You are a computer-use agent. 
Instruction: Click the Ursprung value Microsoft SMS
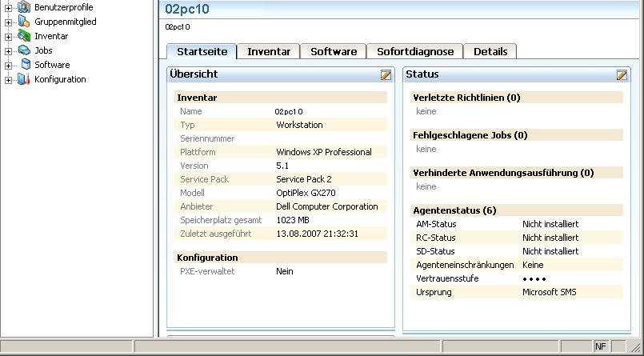point(549,292)
